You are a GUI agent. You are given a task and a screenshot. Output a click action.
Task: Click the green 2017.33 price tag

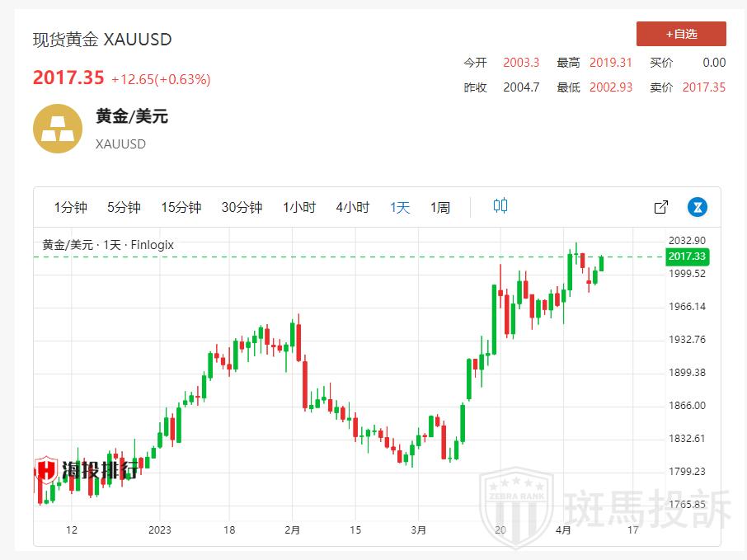687,257
